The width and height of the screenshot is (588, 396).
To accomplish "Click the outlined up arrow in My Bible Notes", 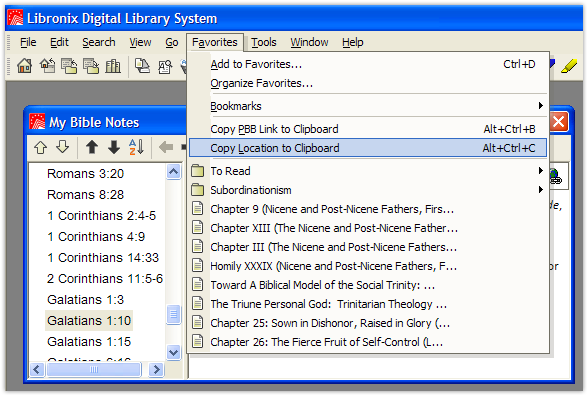I will [40, 147].
